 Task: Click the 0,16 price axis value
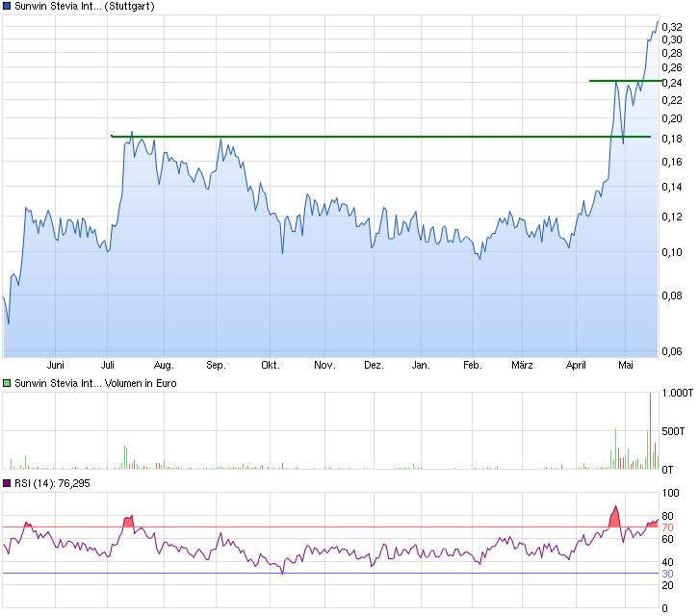click(672, 162)
